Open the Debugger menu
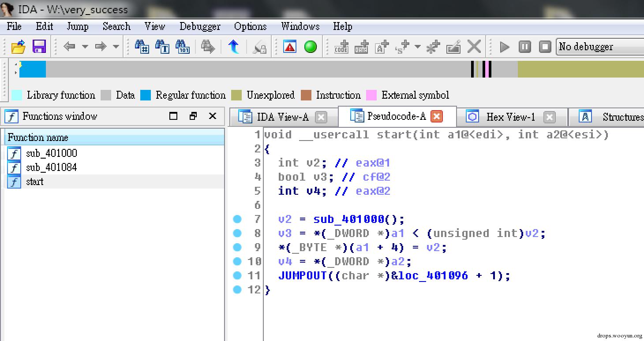The height and width of the screenshot is (341, 644). pyautogui.click(x=200, y=26)
